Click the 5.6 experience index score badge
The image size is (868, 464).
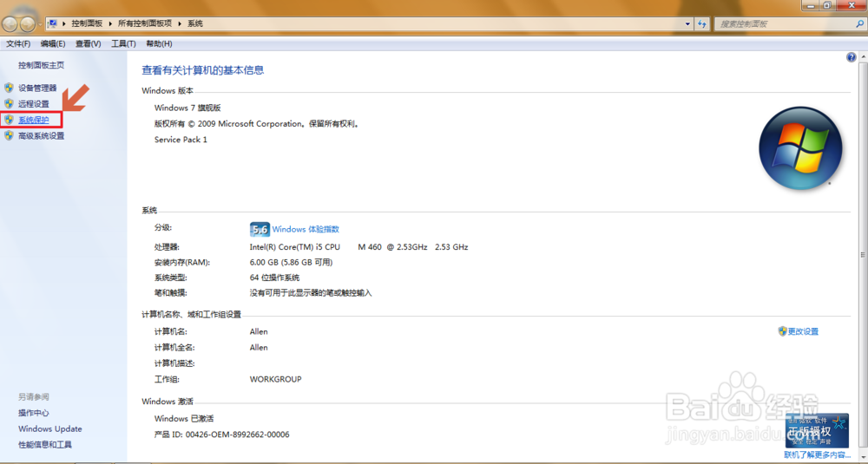[260, 229]
